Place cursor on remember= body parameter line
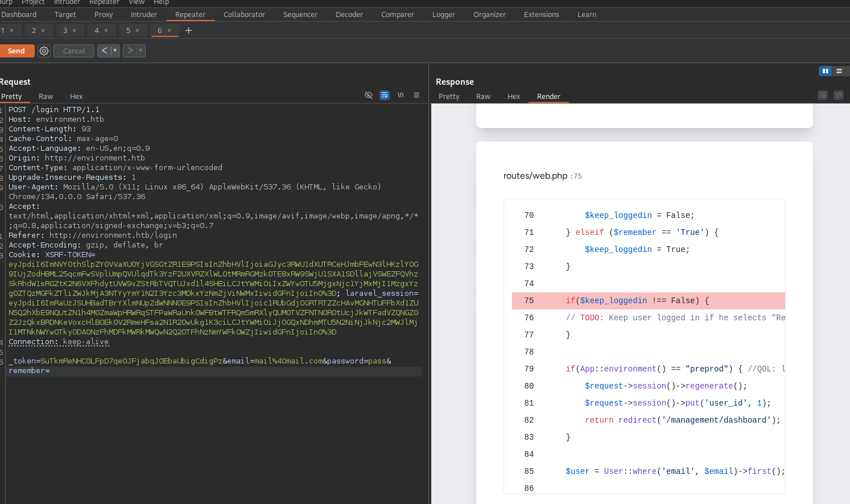The image size is (850, 504). [213, 371]
